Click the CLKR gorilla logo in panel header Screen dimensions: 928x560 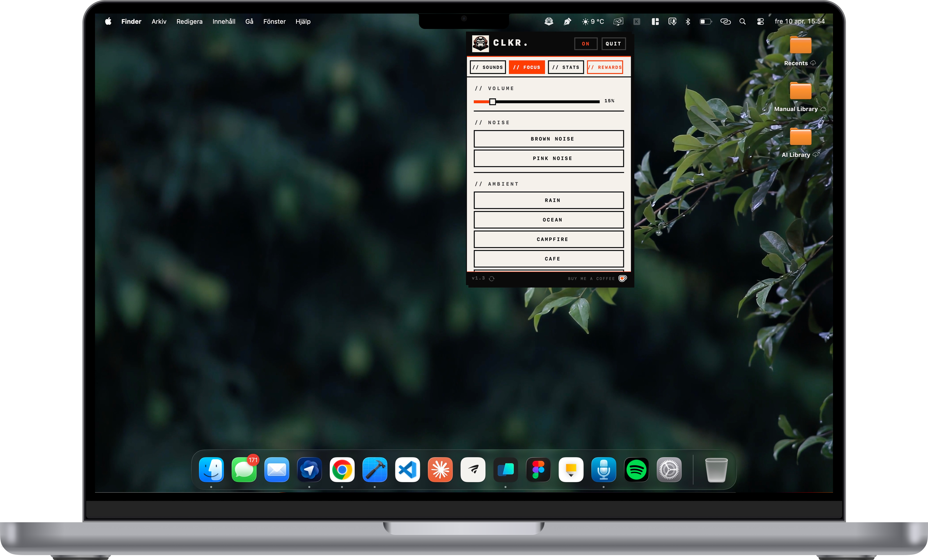pos(481,44)
